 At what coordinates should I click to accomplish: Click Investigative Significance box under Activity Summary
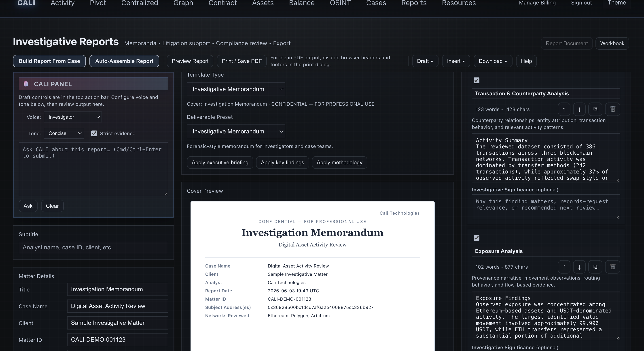point(546,207)
